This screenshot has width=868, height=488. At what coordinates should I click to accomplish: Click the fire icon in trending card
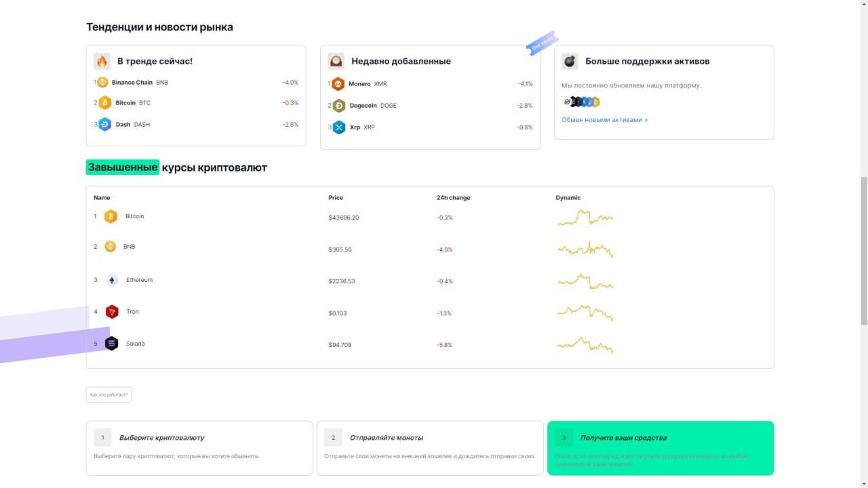[102, 61]
